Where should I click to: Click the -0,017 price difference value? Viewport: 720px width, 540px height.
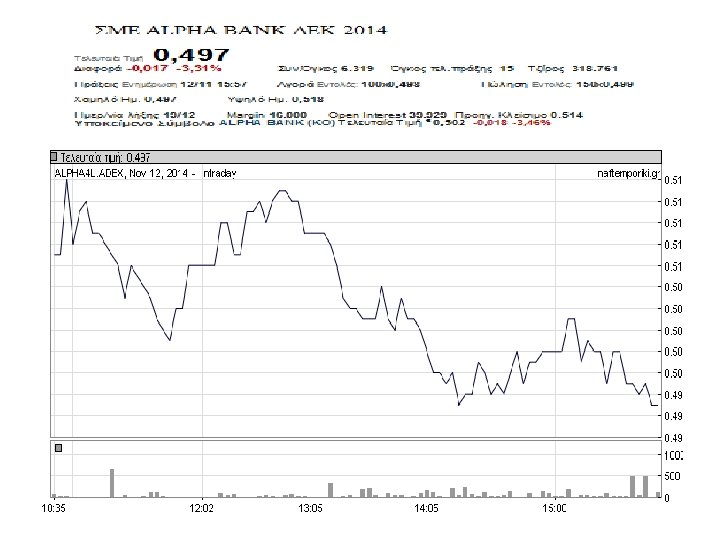pyautogui.click(x=146, y=68)
